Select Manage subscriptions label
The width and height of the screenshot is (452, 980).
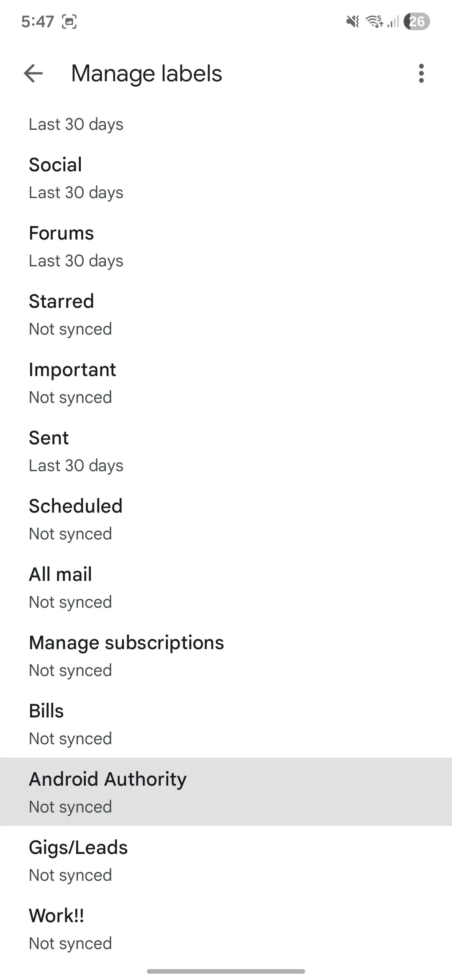click(226, 656)
